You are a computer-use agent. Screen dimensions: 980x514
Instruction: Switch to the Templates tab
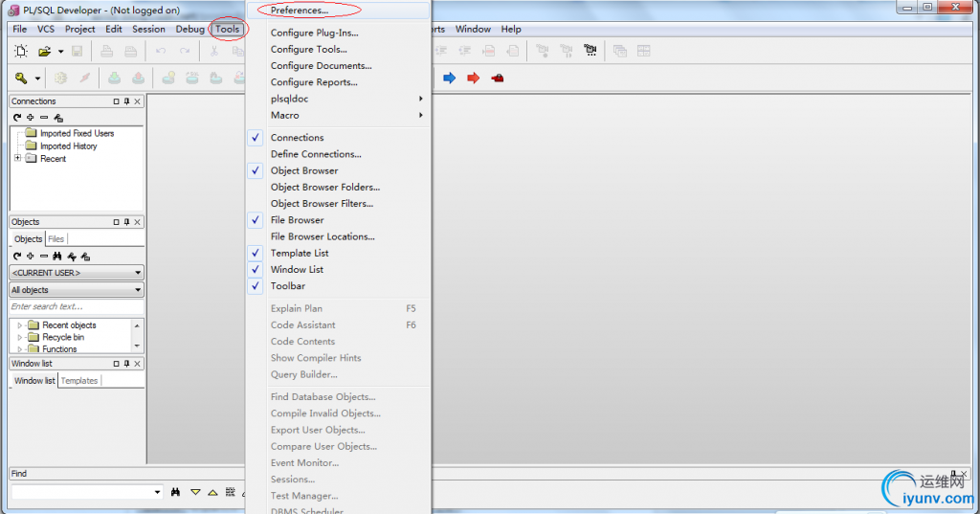79,380
